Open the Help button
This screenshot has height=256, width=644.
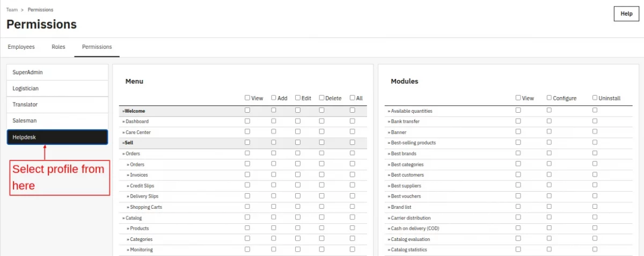pyautogui.click(x=626, y=14)
